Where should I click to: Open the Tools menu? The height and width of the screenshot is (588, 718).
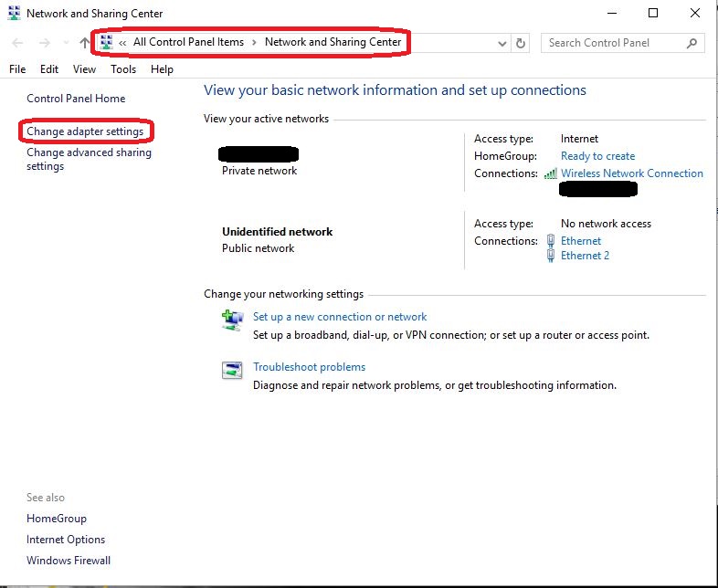pos(123,69)
